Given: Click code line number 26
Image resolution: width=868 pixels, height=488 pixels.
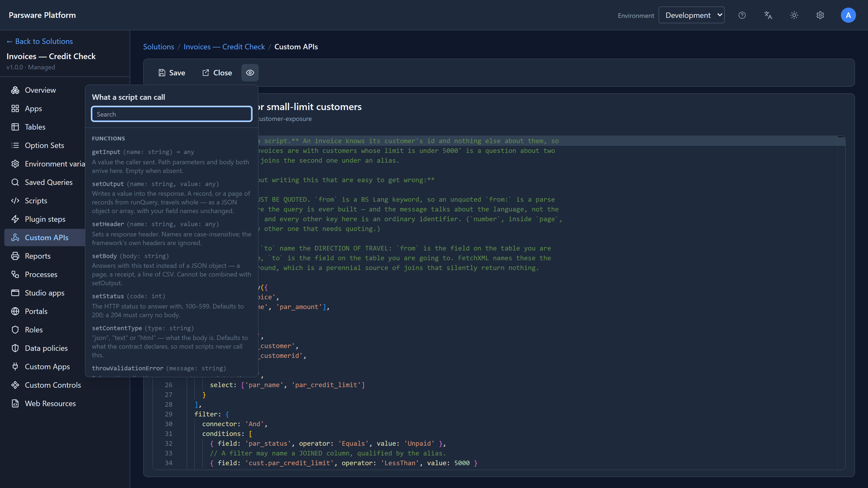Looking at the screenshot, I should tap(168, 385).
